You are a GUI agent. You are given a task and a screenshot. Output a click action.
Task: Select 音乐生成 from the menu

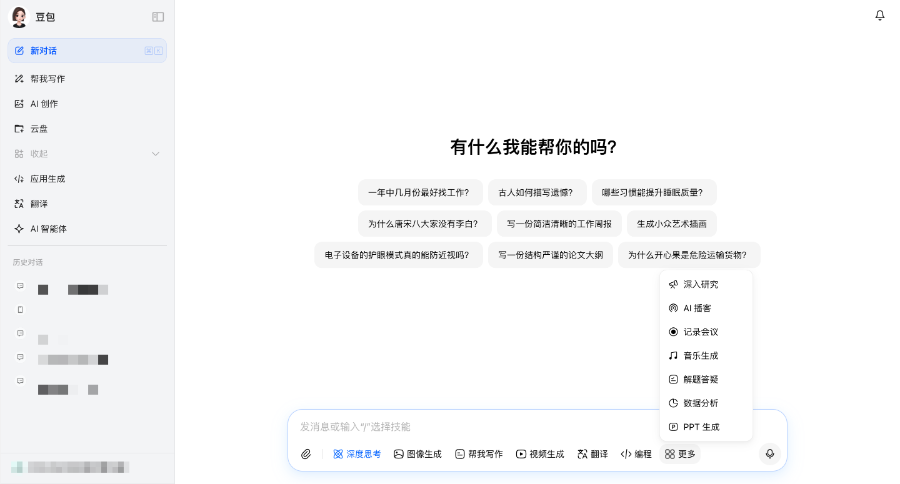pyautogui.click(x=700, y=355)
